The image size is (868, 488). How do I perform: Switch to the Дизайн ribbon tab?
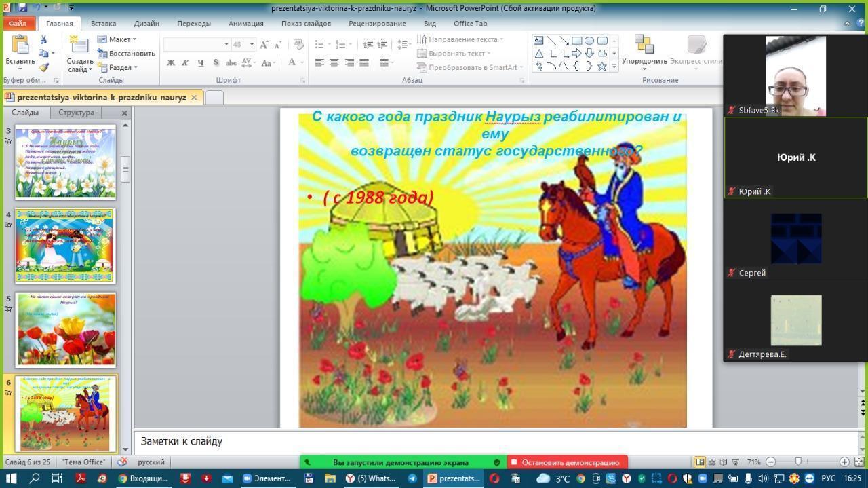146,23
